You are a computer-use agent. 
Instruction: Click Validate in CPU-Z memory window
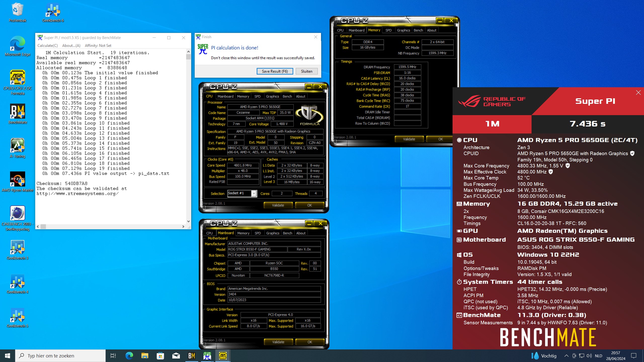click(x=409, y=139)
